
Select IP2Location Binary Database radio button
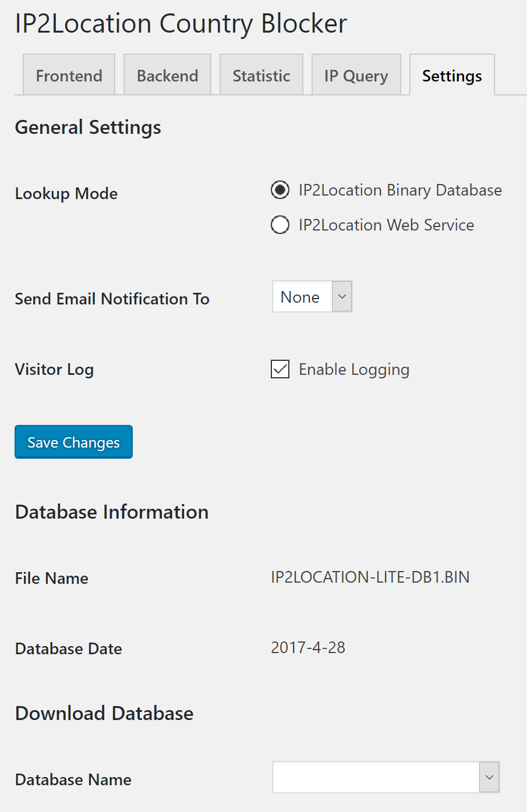(x=280, y=190)
